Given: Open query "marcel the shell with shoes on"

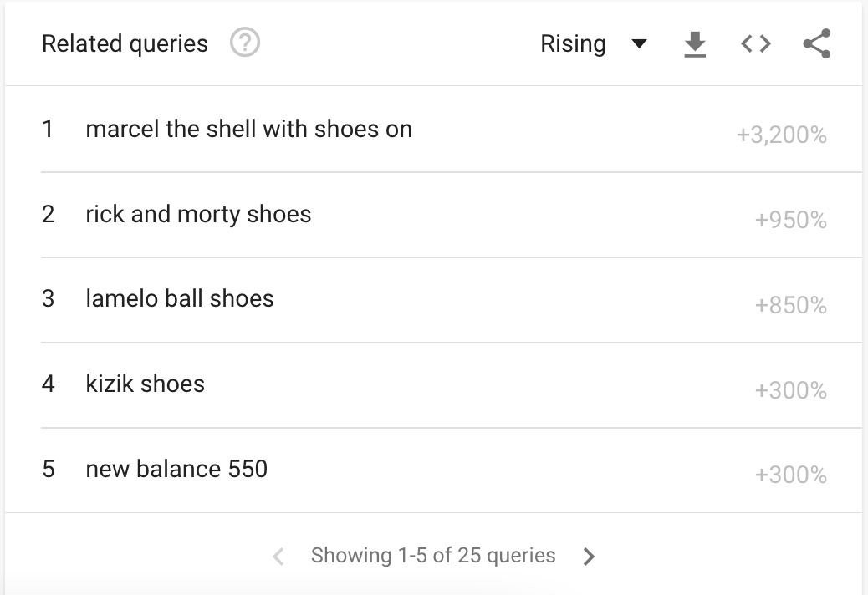Looking at the screenshot, I should 248,130.
